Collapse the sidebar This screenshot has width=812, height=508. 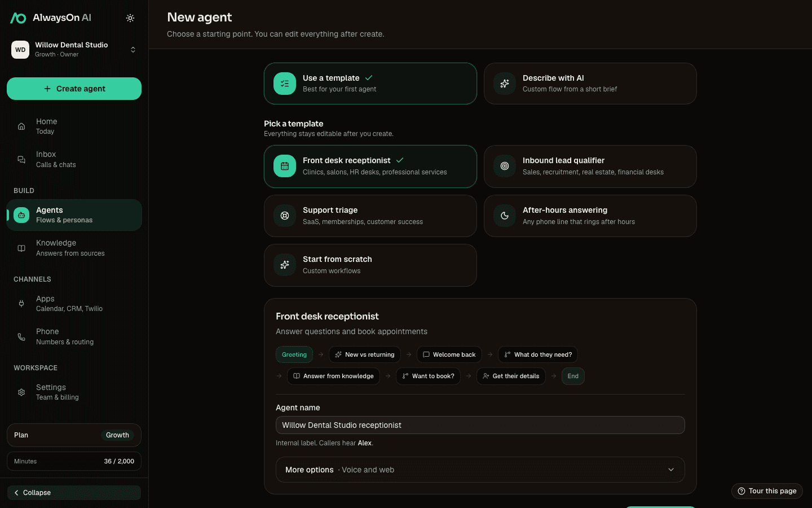74,493
